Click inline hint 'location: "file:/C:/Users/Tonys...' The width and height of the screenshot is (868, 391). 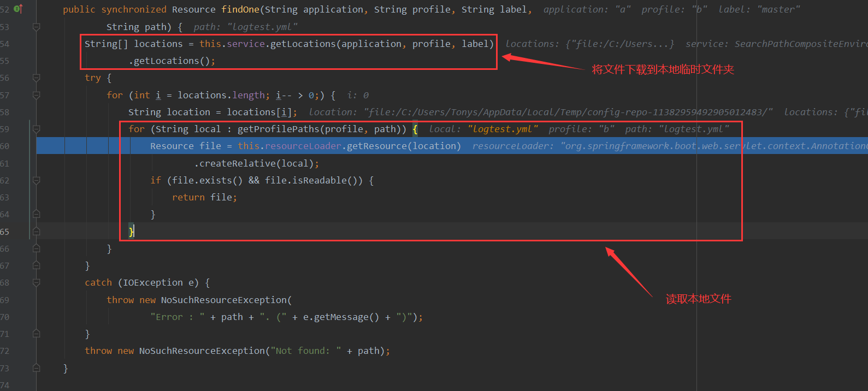[x=541, y=112]
